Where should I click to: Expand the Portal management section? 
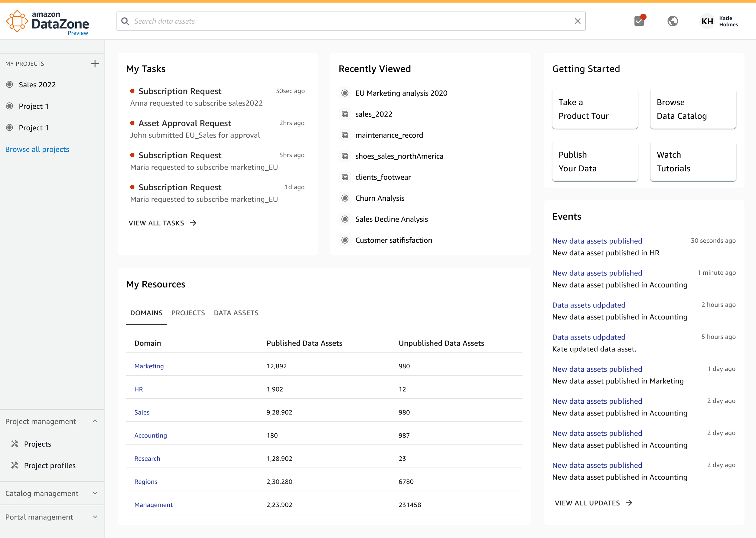click(x=95, y=517)
